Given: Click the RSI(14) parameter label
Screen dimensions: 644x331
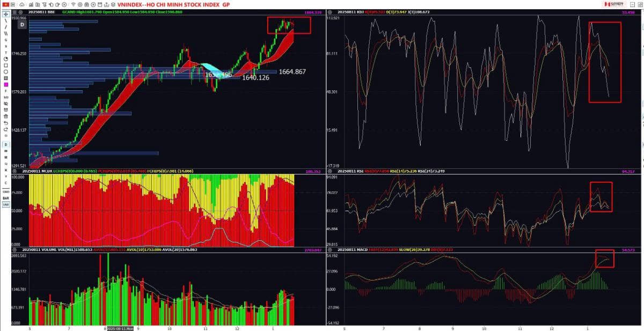Looking at the screenshot, I should [402, 171].
